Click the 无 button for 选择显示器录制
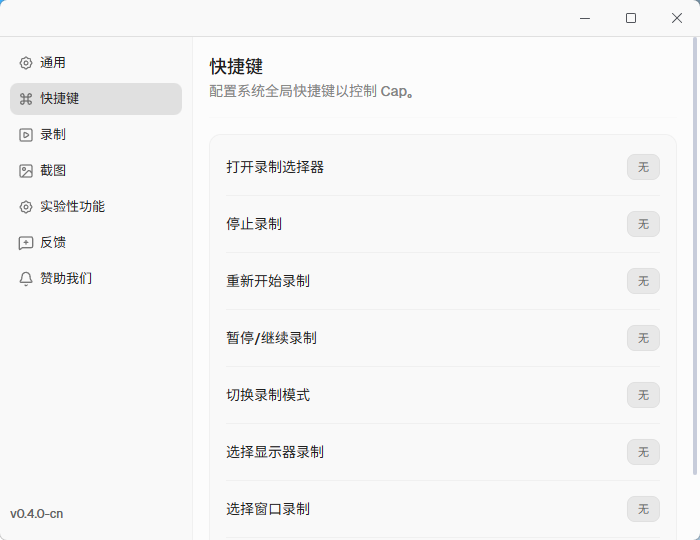700x540 pixels. (643, 452)
